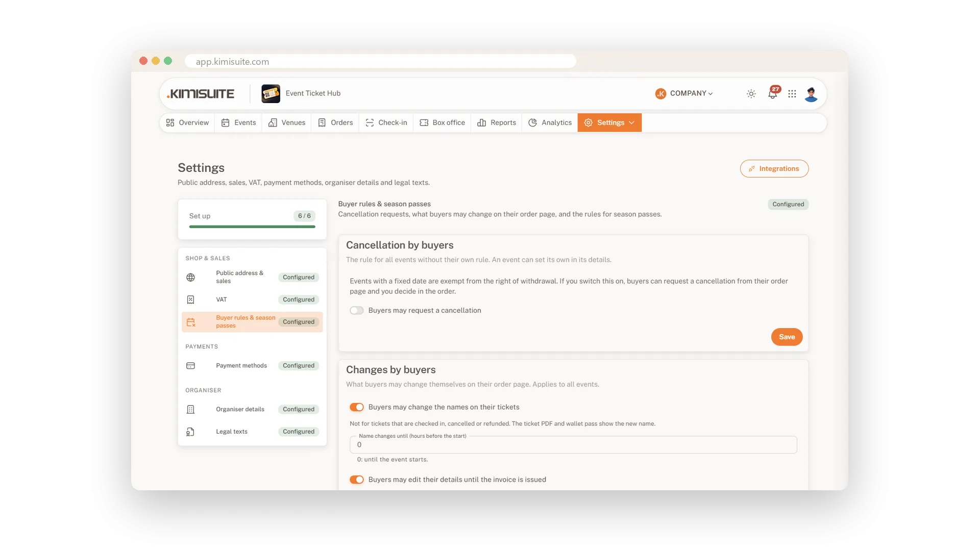The height and width of the screenshot is (551, 980).
Task: Toggle Buyers may edit details until invoice
Action: 356,480
